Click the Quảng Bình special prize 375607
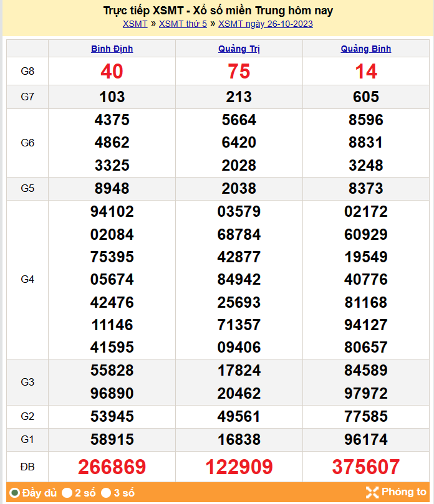Viewport: 434px width, 504px height. 366,467
